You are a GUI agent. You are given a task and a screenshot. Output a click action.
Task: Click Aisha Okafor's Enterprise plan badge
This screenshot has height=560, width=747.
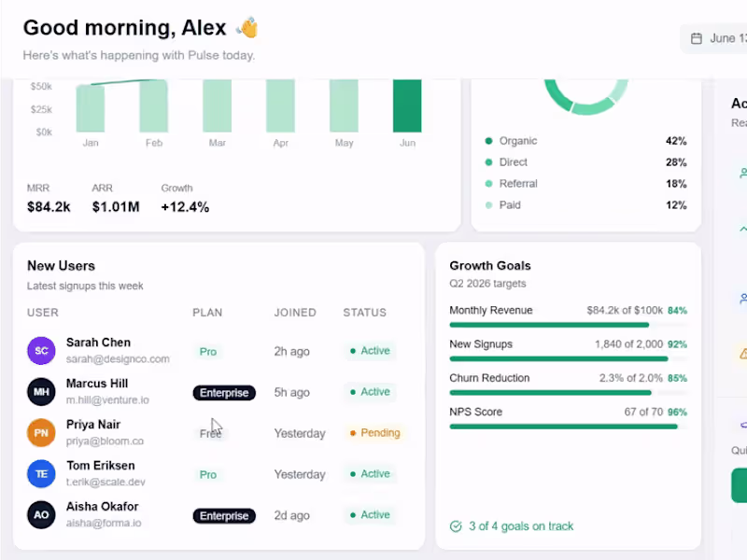pyautogui.click(x=224, y=516)
